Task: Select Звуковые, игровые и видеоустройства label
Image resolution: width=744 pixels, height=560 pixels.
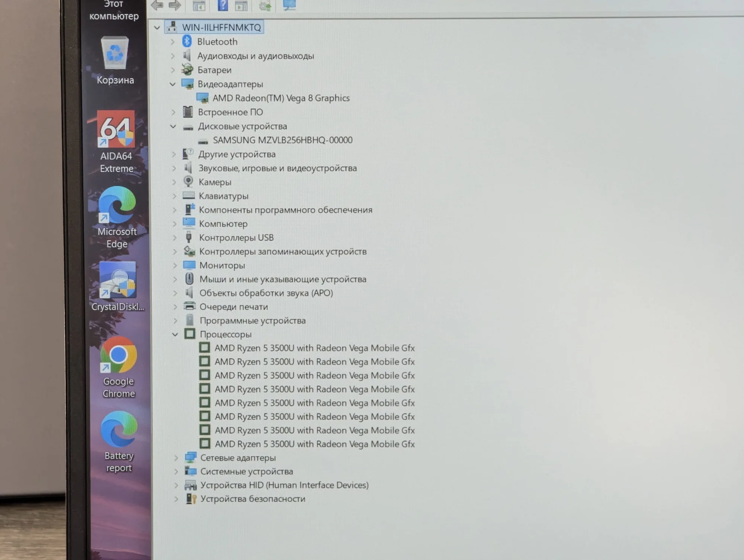Action: tap(278, 168)
